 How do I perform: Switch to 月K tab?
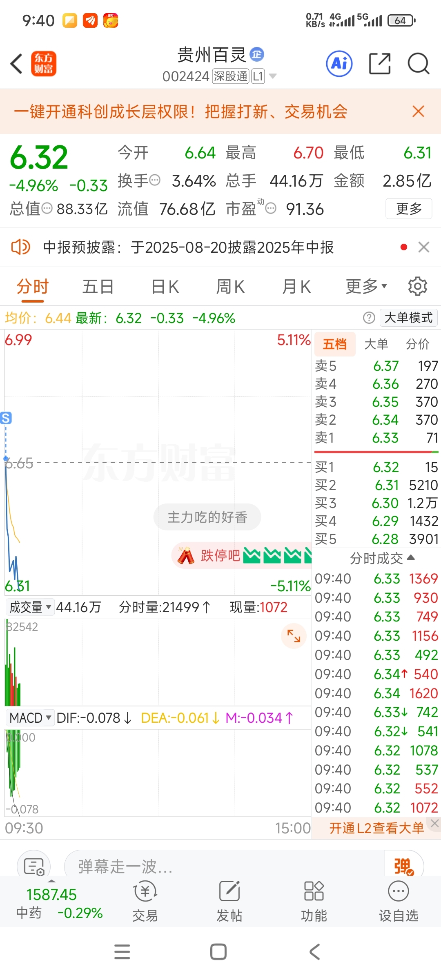point(296,286)
